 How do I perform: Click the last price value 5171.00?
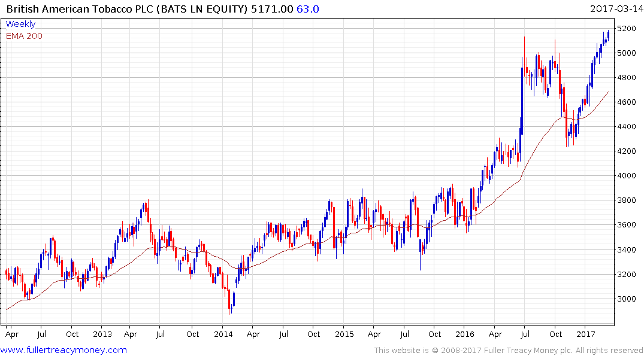point(272,9)
